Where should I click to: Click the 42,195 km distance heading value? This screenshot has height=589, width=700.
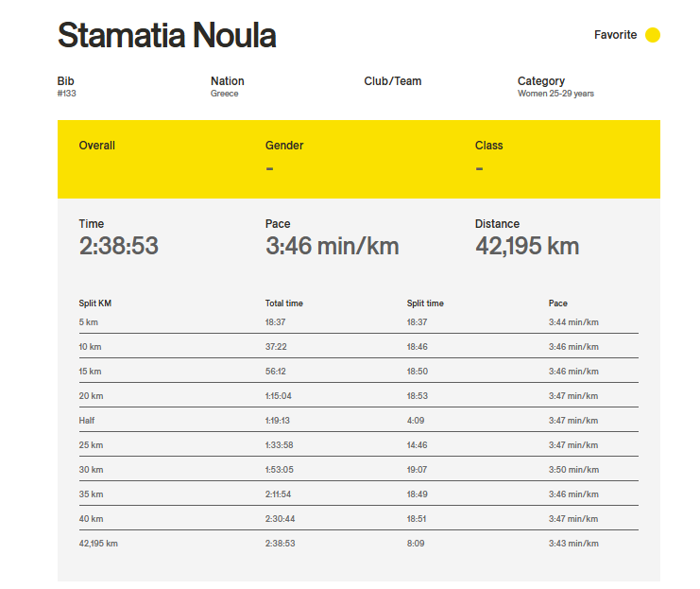click(527, 246)
